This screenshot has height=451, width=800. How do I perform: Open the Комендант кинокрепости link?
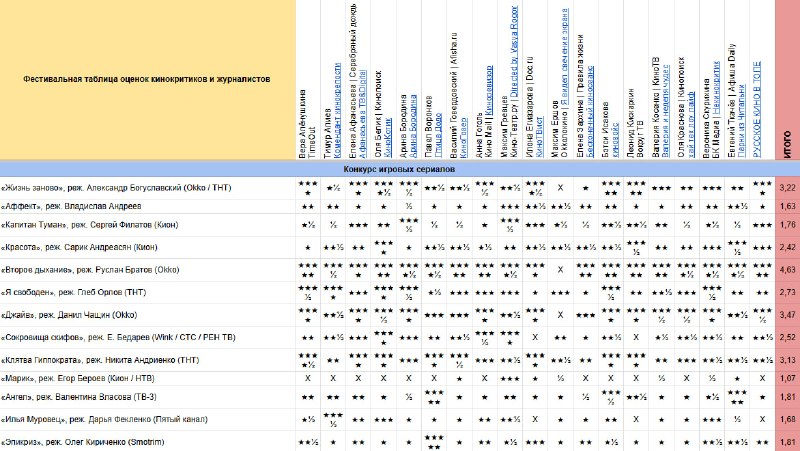[x=337, y=110]
